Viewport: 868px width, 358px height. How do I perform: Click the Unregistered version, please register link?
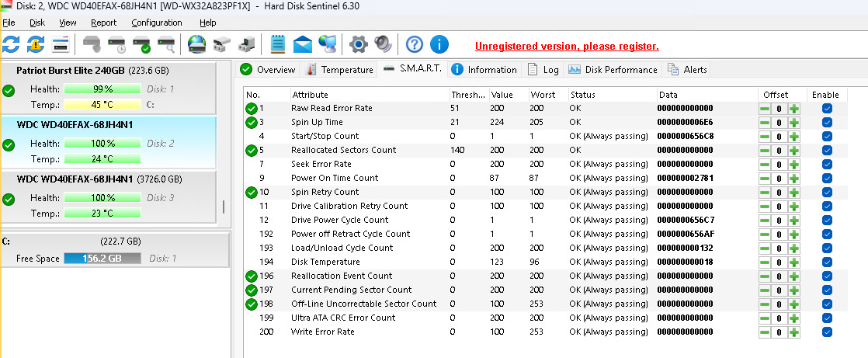tap(567, 47)
